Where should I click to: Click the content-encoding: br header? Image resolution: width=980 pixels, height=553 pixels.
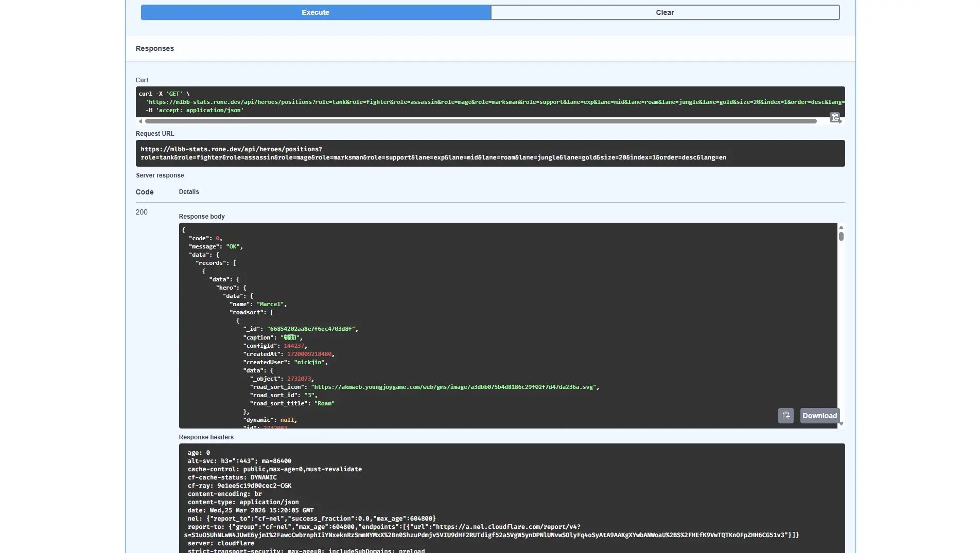[x=224, y=494]
